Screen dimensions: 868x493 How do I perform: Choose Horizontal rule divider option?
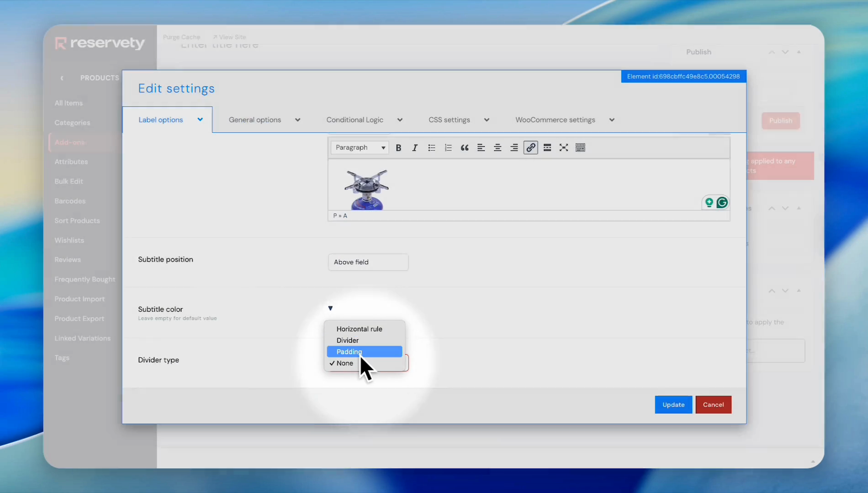pos(359,329)
